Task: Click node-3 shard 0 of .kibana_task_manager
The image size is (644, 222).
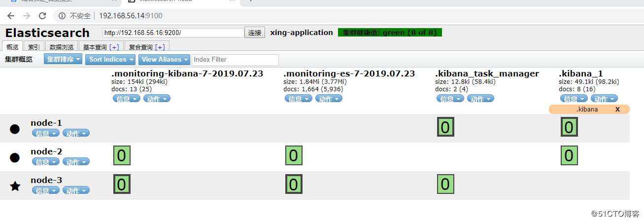Action: pos(445,185)
